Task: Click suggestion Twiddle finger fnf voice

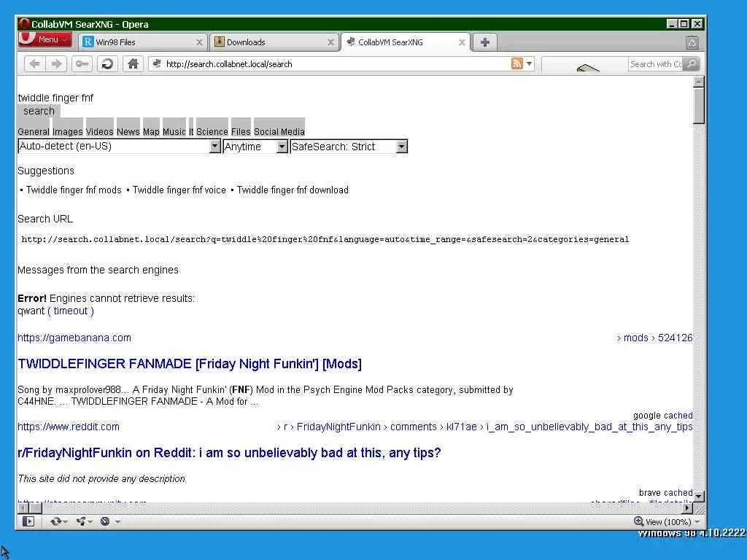Action: pyautogui.click(x=179, y=190)
